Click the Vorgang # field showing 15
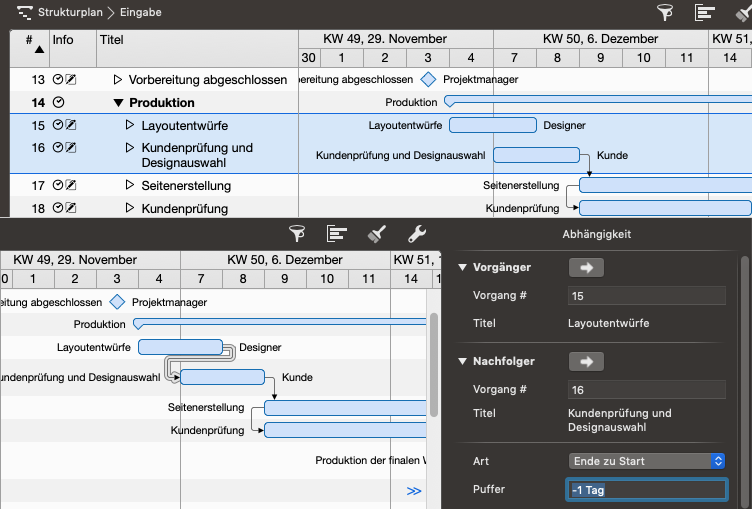 click(x=645, y=296)
